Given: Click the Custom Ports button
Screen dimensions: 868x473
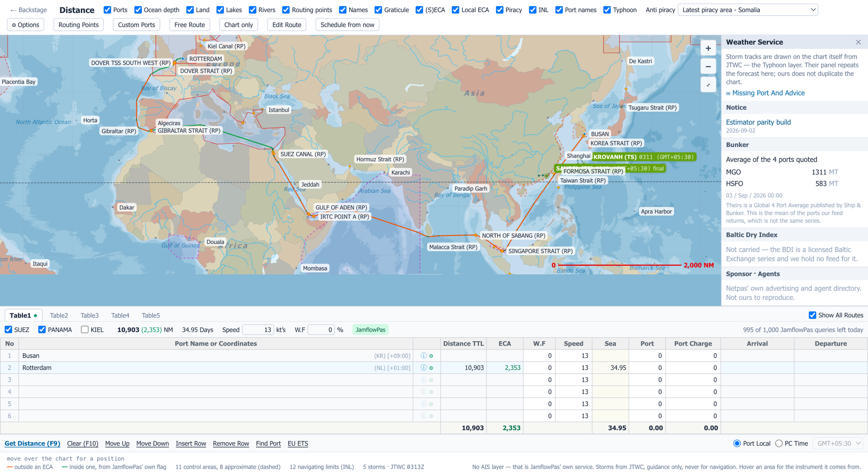Looking at the screenshot, I should pos(136,25).
